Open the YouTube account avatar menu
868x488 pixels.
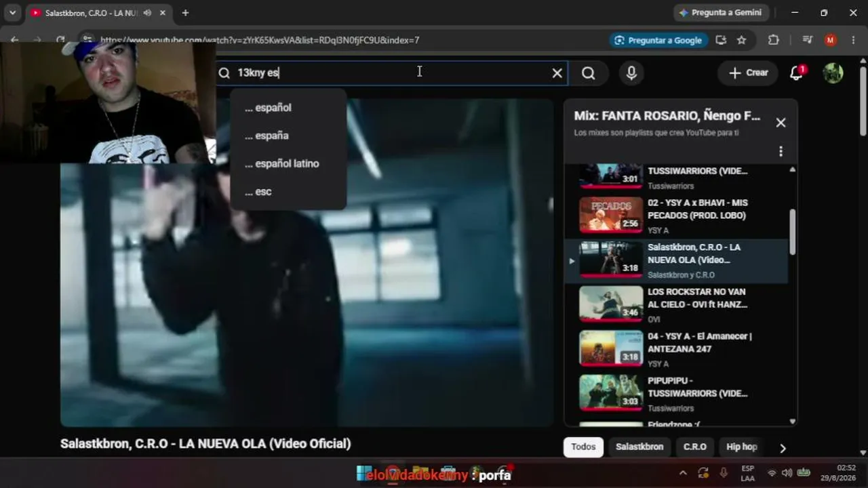[833, 73]
